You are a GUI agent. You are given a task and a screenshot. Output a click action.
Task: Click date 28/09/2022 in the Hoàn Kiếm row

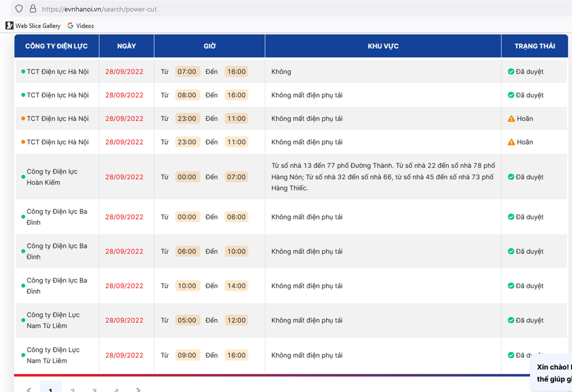point(125,177)
